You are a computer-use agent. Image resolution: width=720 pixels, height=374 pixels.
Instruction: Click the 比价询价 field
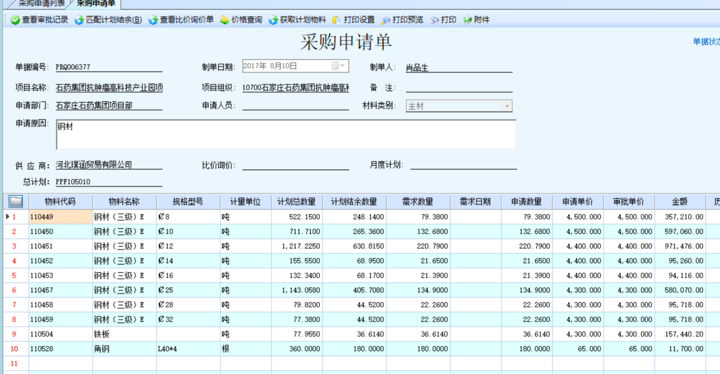tap(296, 164)
